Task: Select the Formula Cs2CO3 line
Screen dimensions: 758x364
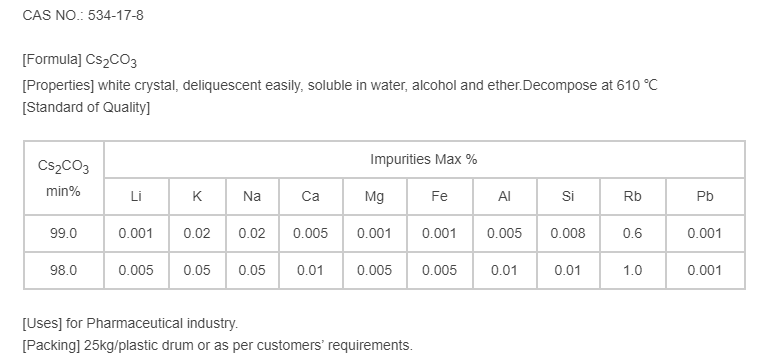Action: pos(80,60)
